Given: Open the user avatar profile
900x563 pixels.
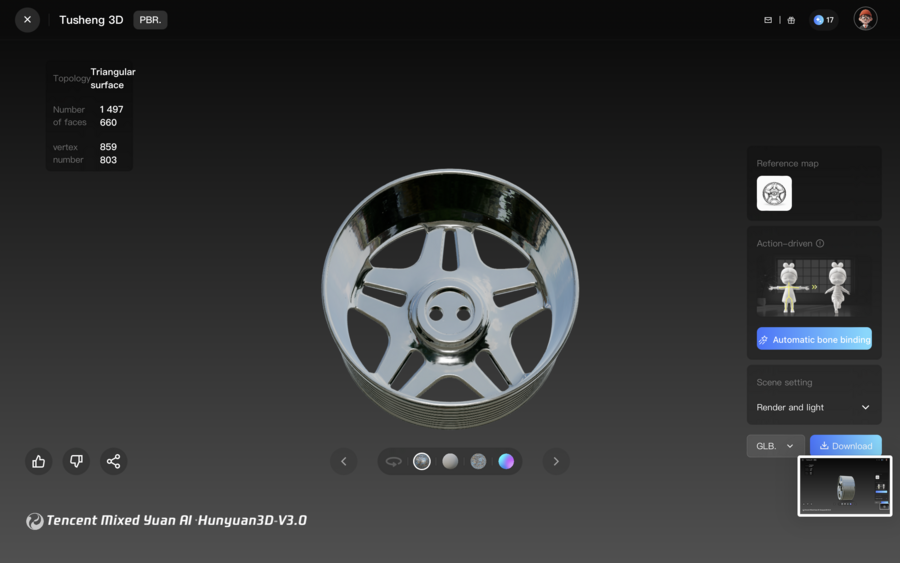Looking at the screenshot, I should (865, 19).
